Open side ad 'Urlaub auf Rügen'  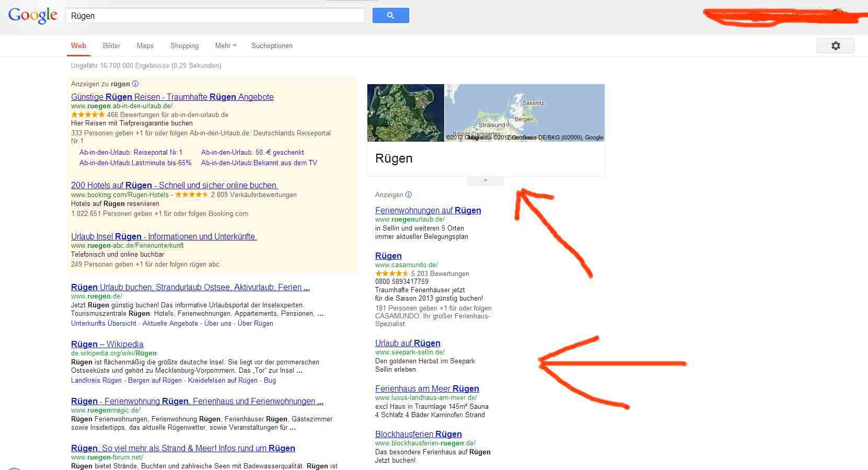tap(408, 343)
